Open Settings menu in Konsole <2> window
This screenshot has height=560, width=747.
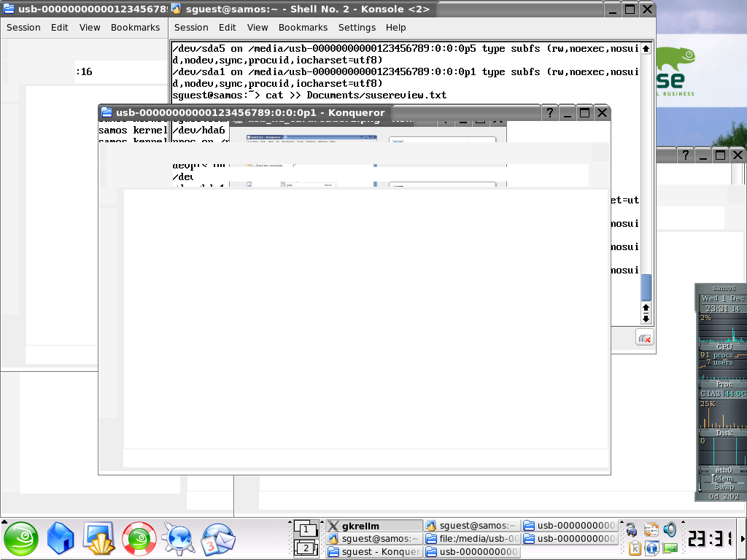tap(357, 28)
